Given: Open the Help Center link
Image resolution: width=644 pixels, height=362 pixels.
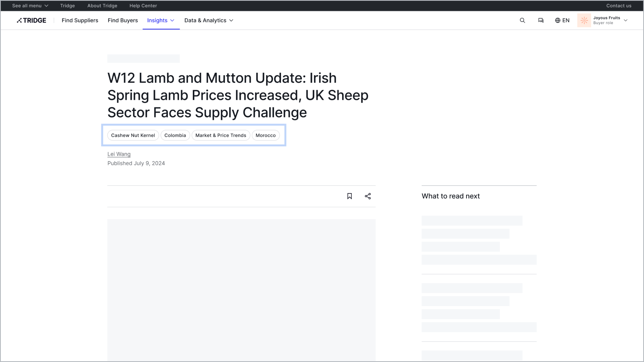Looking at the screenshot, I should pos(143,6).
